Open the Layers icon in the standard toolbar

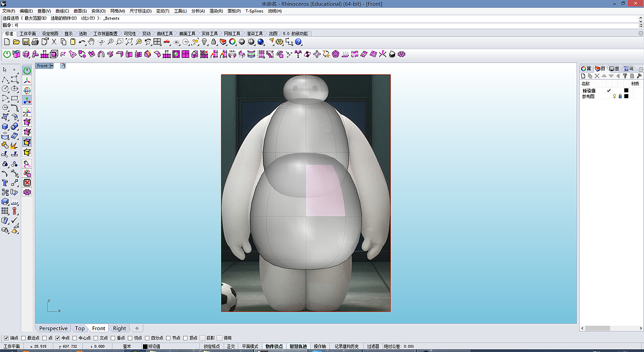[223, 42]
